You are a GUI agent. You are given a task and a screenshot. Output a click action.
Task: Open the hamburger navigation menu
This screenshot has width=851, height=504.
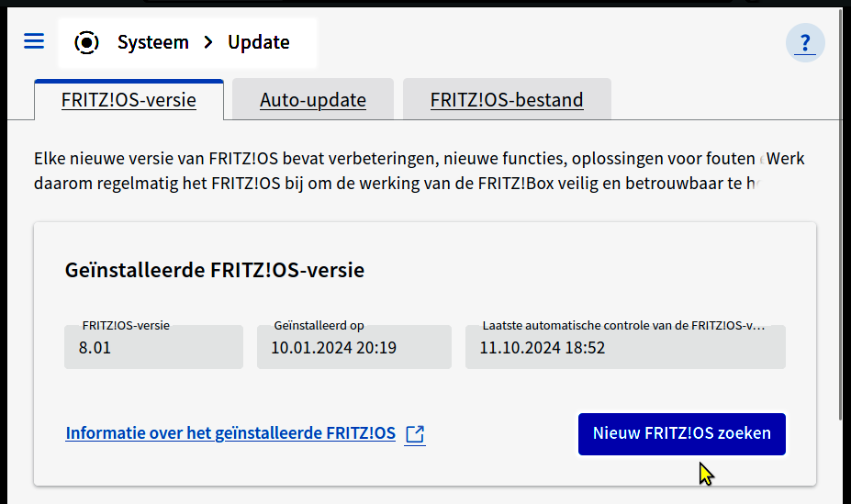(34, 41)
